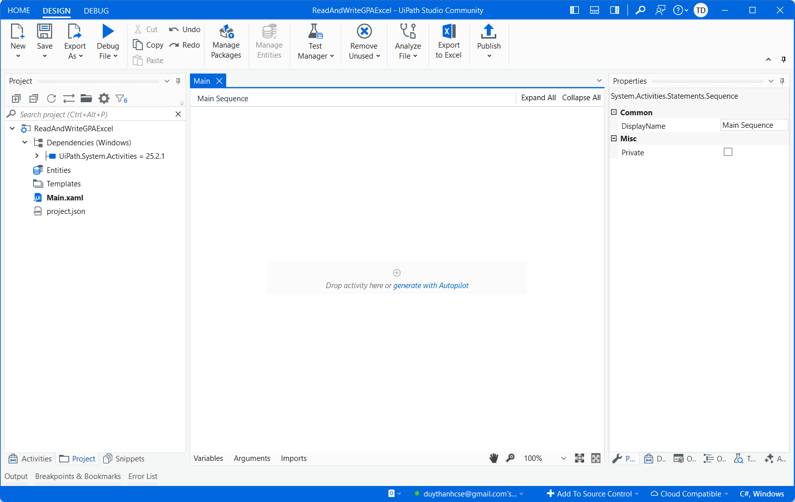Activate the pan hand tool
This screenshot has height=502, width=795.
(x=493, y=458)
